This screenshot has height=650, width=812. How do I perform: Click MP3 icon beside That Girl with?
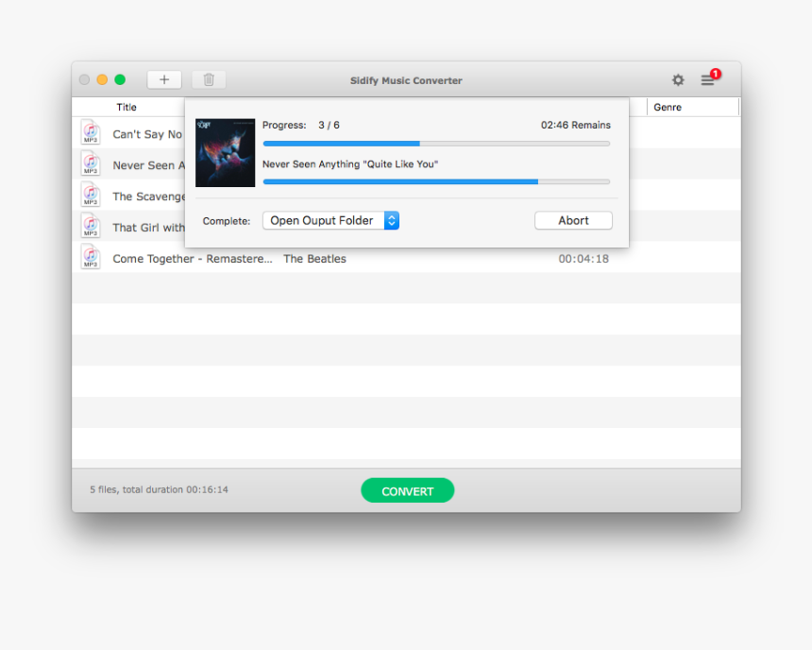coord(91,225)
